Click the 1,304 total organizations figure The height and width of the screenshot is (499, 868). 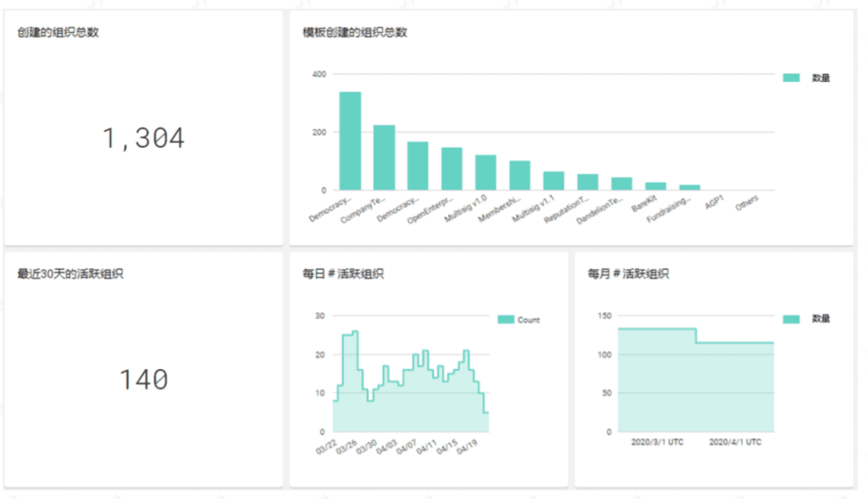143,137
